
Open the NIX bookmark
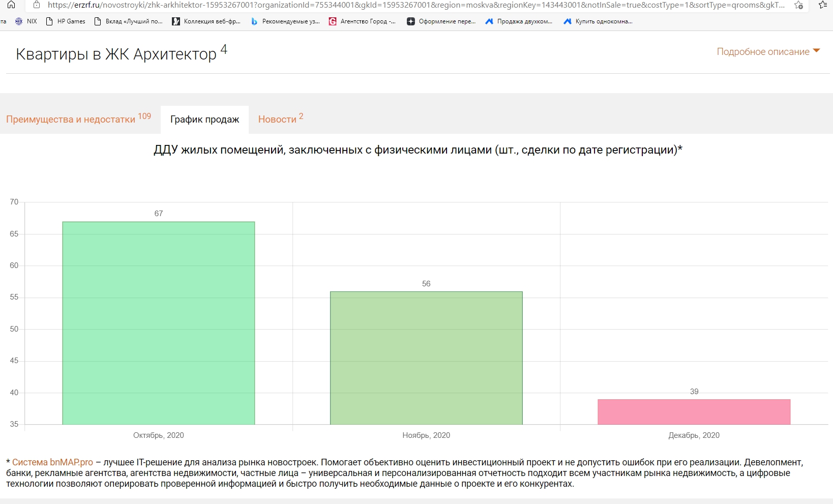[26, 21]
